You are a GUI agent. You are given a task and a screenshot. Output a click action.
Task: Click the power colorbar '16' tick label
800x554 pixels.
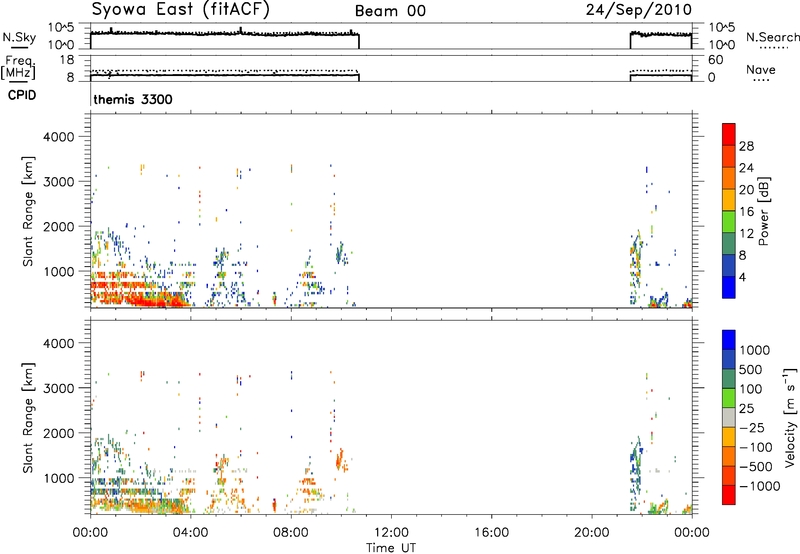tap(746, 212)
